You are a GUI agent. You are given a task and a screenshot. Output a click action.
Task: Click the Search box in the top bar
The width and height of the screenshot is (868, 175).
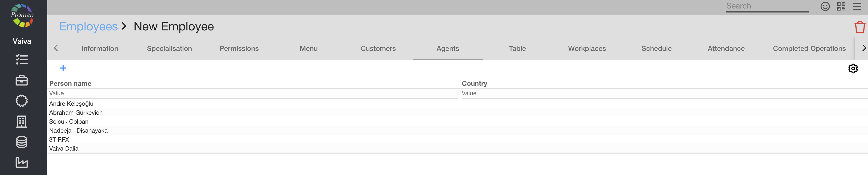coord(767,6)
